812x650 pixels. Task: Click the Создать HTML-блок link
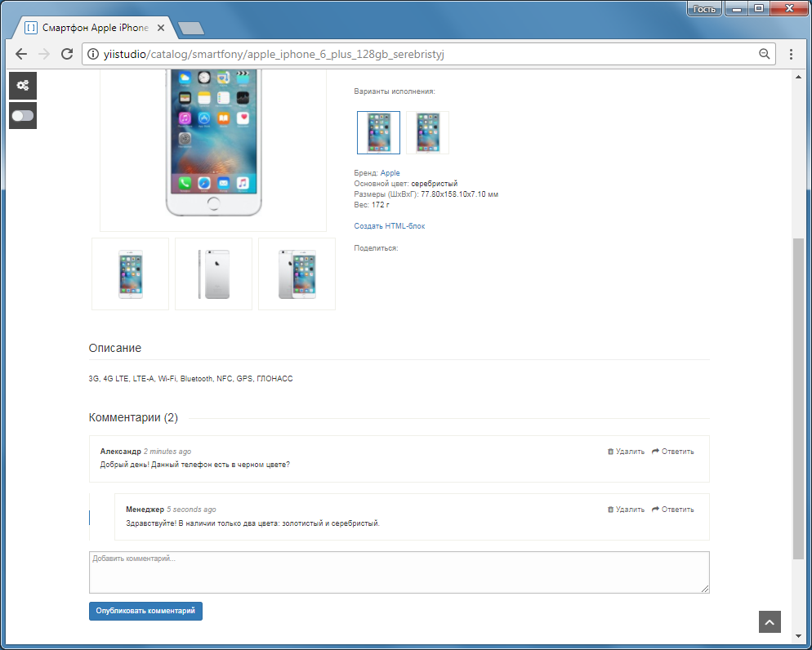click(x=390, y=225)
